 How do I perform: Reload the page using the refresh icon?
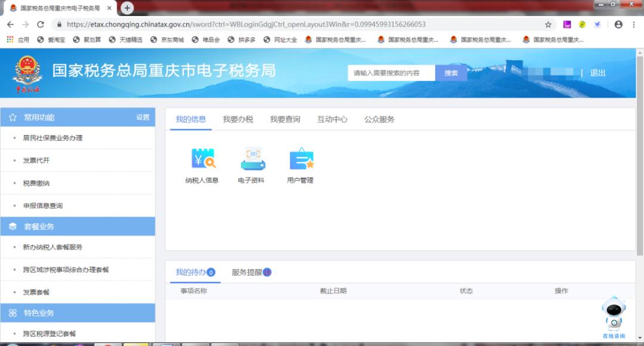pos(41,24)
